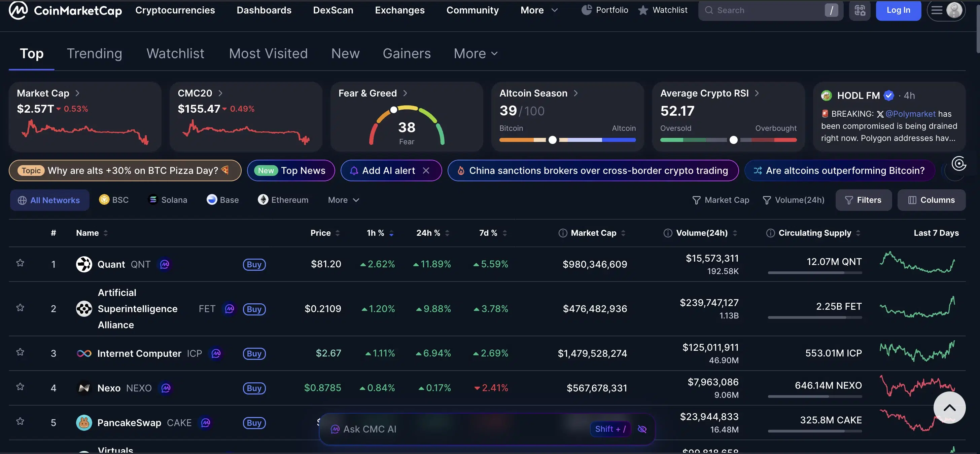The image size is (980, 454).
Task: Expand the More menu in top navigation
Action: (x=539, y=10)
